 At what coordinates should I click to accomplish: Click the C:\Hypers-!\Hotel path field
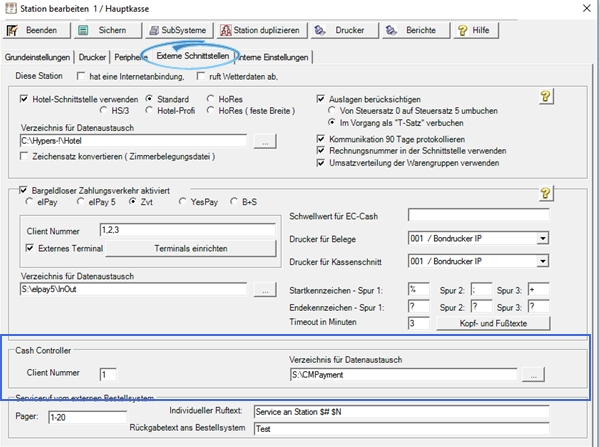[x=133, y=140]
